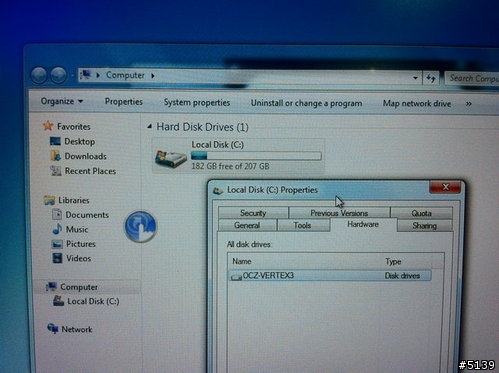This screenshot has width=499, height=373.
Task: Click the Network icon in sidebar
Action: click(x=52, y=328)
